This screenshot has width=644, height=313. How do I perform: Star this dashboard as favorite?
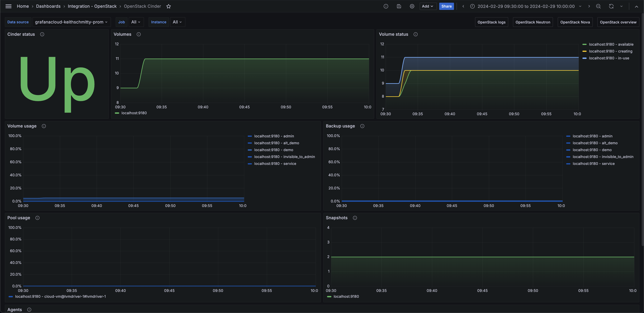[x=169, y=6]
